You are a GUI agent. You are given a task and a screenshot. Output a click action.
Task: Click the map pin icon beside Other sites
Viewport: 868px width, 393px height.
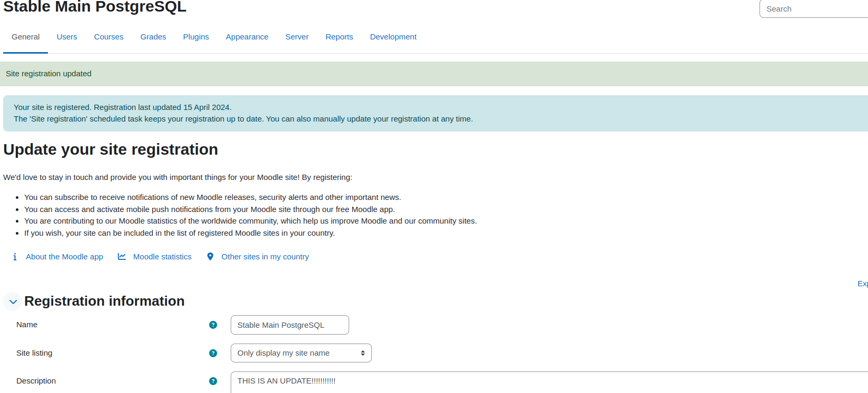pyautogui.click(x=210, y=257)
